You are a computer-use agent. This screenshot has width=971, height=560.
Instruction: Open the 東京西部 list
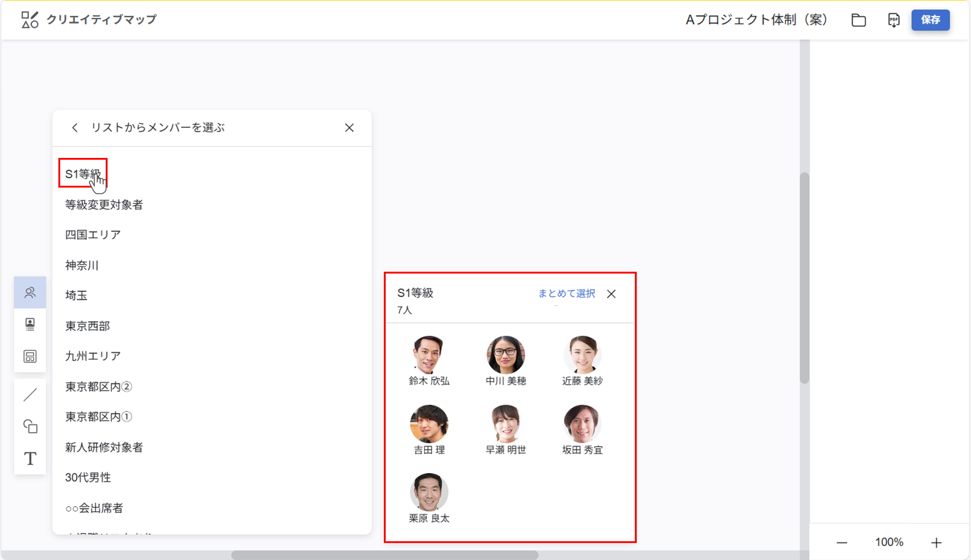point(87,326)
